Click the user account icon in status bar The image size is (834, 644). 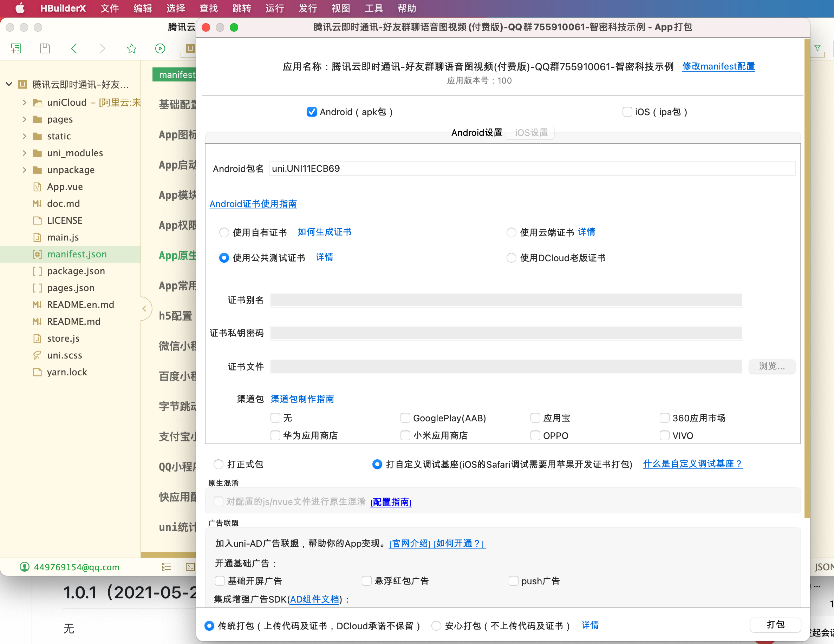[25, 567]
